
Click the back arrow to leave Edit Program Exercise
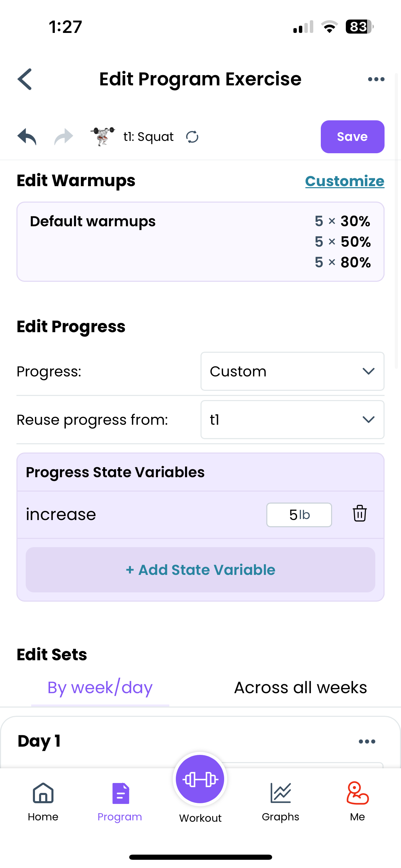click(25, 79)
